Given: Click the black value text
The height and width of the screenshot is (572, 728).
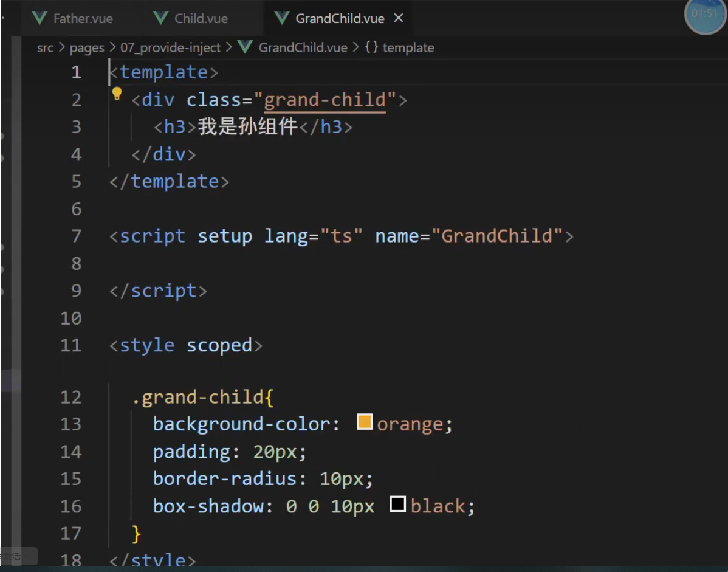Looking at the screenshot, I should [x=438, y=506].
